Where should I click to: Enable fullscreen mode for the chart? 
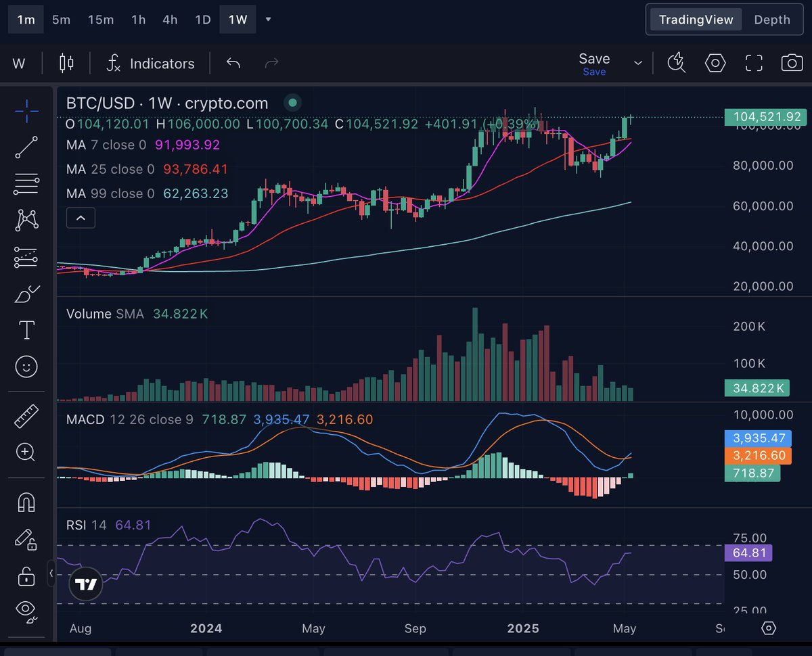coord(753,63)
